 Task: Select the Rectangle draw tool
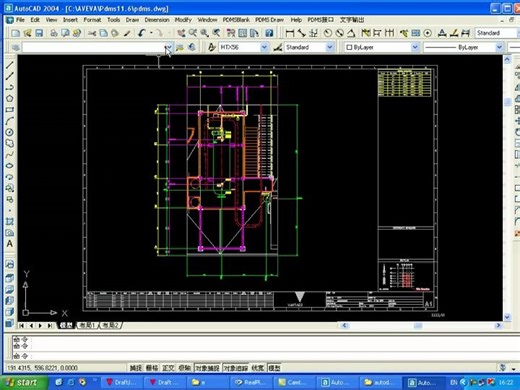10,110
